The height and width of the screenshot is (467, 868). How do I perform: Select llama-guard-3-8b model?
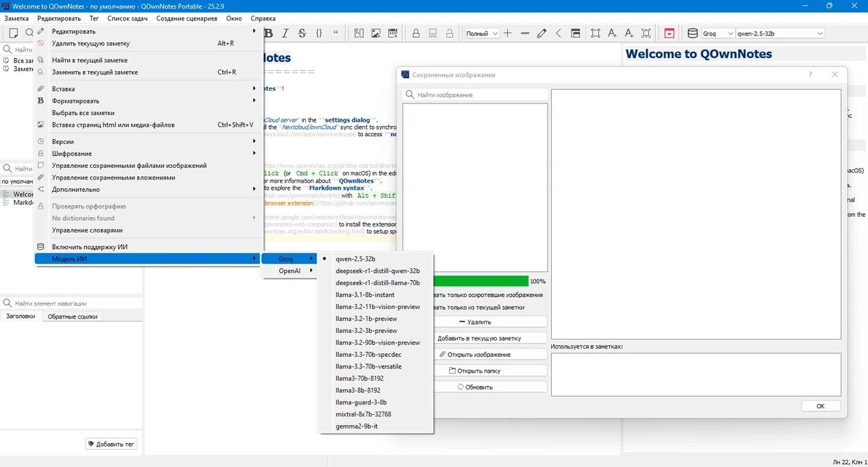pyautogui.click(x=376, y=402)
